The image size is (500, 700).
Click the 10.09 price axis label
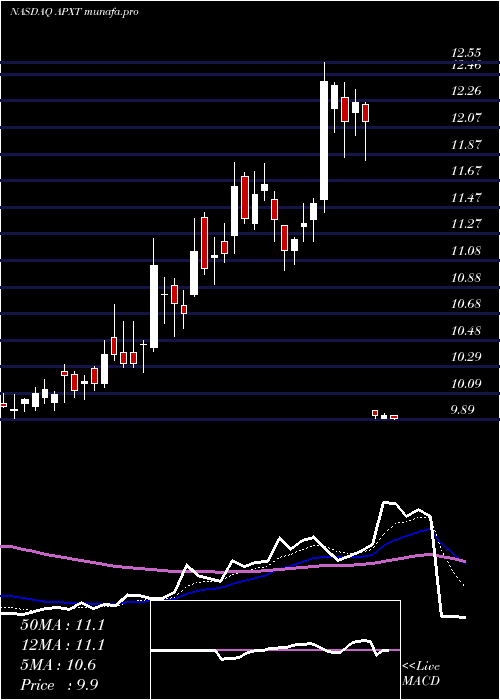click(466, 384)
